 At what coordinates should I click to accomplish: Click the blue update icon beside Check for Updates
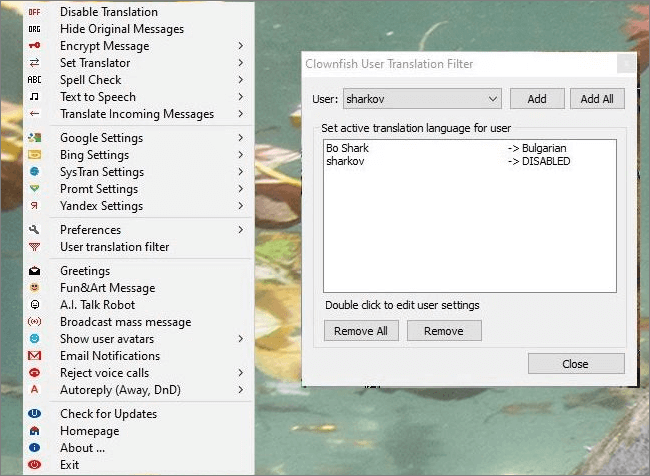[x=34, y=413]
